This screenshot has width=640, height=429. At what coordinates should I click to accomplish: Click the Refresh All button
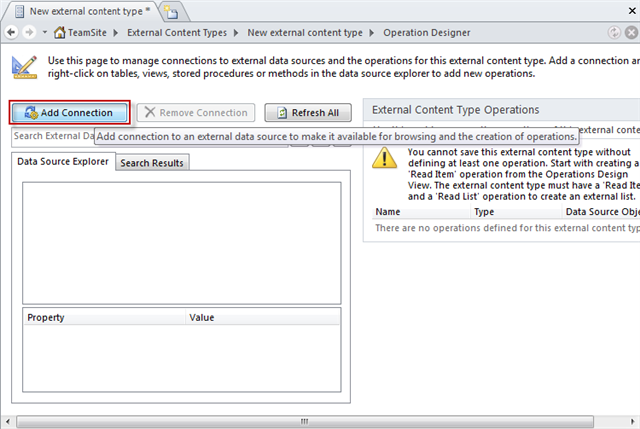(308, 112)
